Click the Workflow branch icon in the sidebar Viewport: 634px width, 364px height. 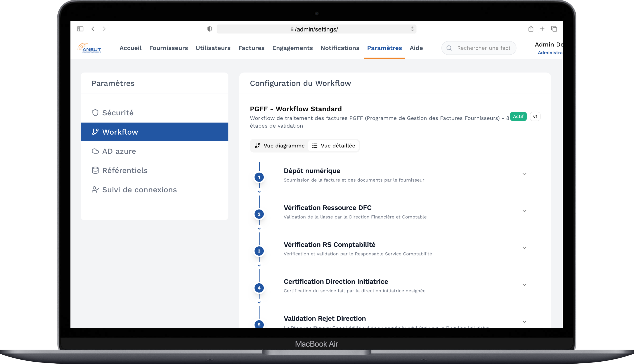tap(95, 132)
